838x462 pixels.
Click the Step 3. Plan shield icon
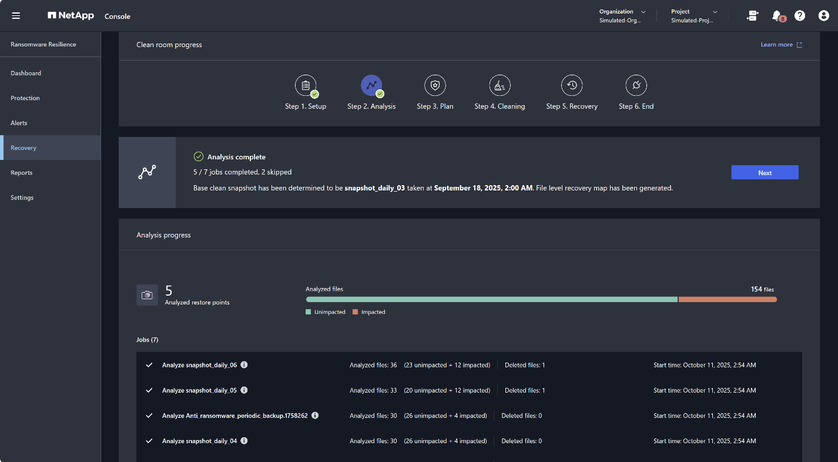tap(435, 86)
